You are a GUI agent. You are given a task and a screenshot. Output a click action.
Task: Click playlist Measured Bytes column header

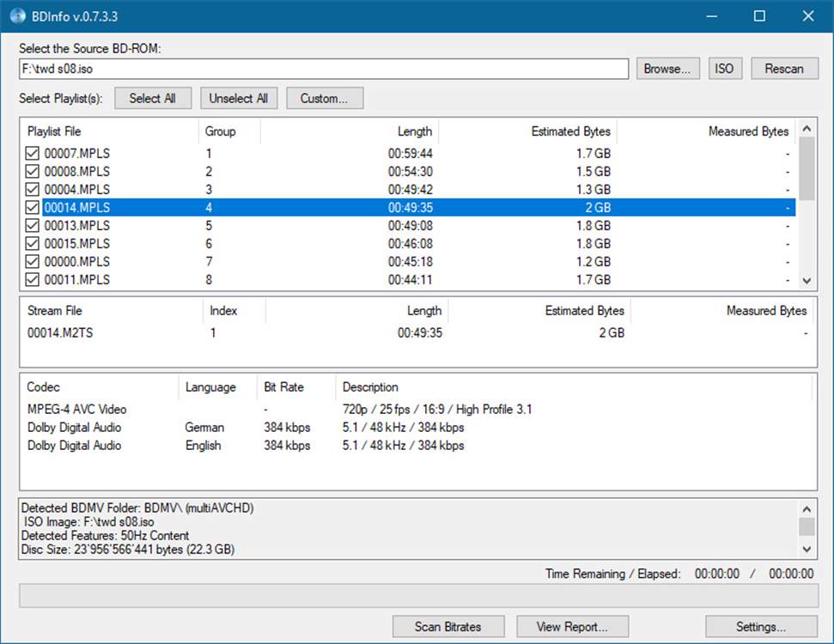click(706, 131)
